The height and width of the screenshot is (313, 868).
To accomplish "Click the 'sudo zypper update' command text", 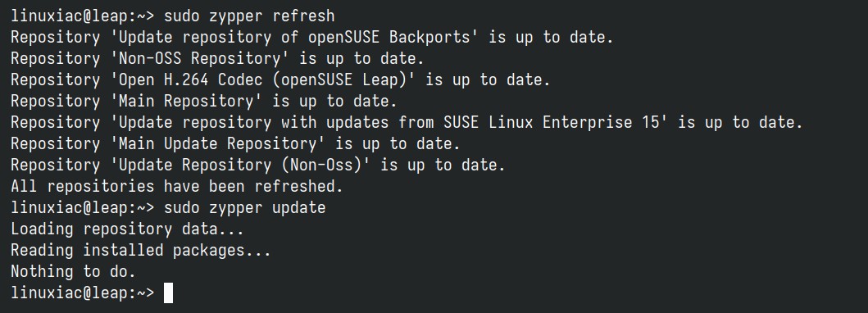I will [245, 208].
